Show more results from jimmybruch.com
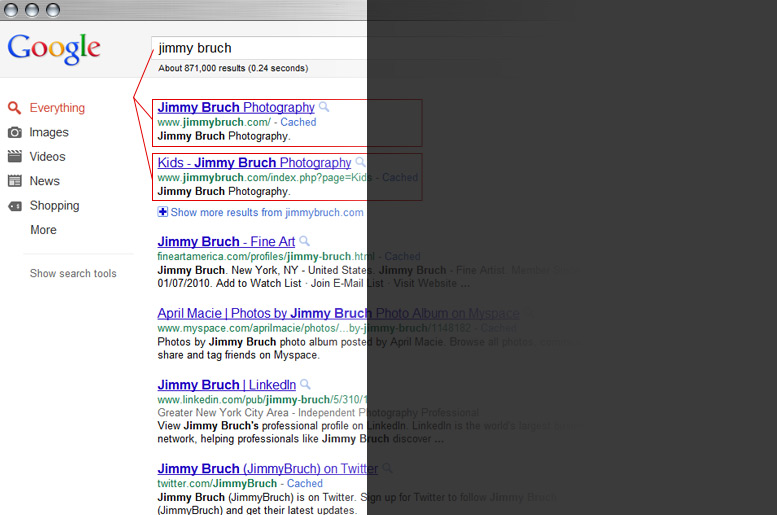The height and width of the screenshot is (515, 777). click(267, 213)
